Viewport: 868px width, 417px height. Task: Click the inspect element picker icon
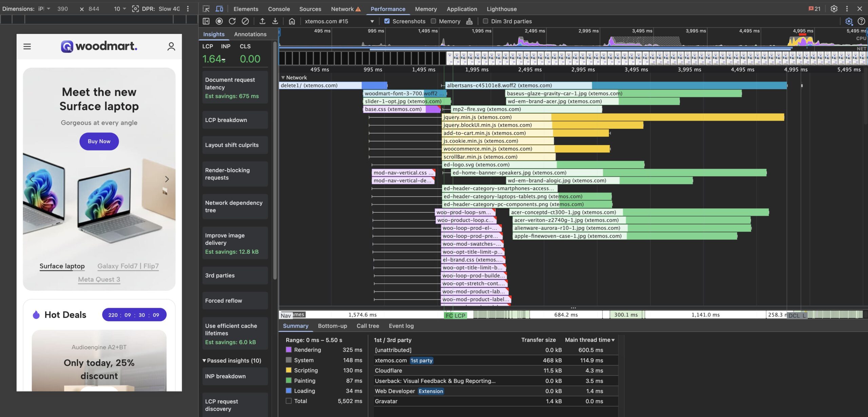pyautogui.click(x=206, y=9)
